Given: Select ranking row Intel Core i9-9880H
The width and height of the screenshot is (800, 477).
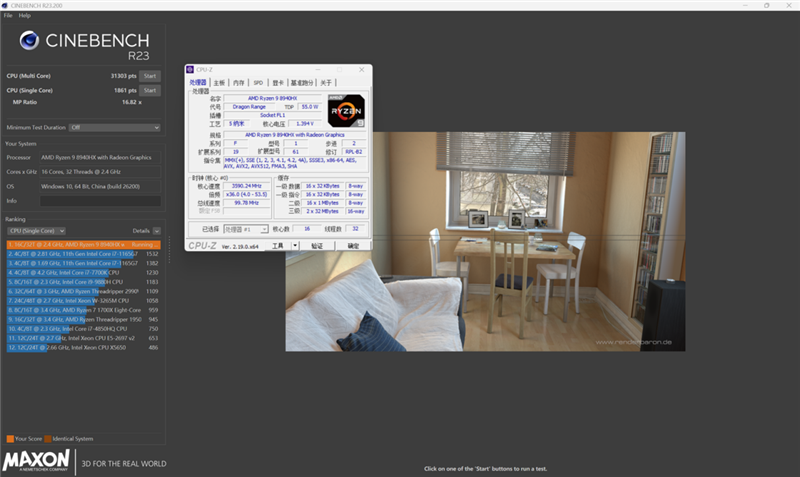Looking at the screenshot, I should (x=84, y=282).
